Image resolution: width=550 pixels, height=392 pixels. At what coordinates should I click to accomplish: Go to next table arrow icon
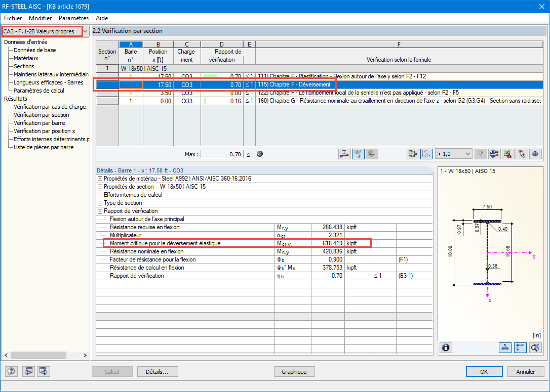point(44,371)
